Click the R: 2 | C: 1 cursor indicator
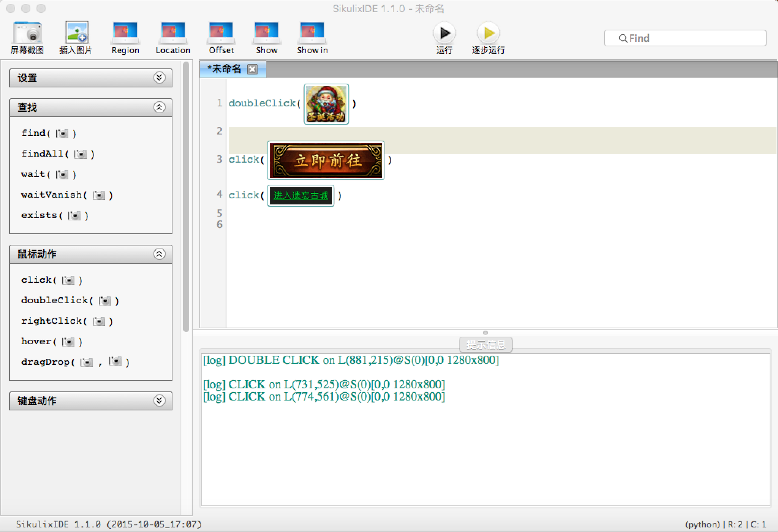Viewport: 778px width, 532px height. (747, 524)
